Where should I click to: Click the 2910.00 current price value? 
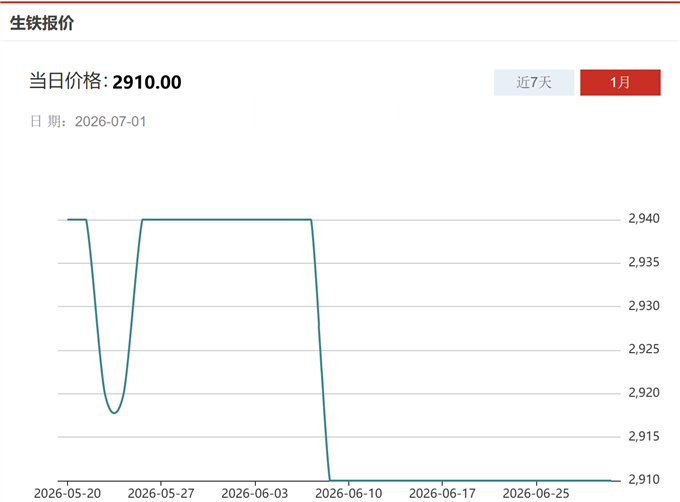(x=147, y=82)
